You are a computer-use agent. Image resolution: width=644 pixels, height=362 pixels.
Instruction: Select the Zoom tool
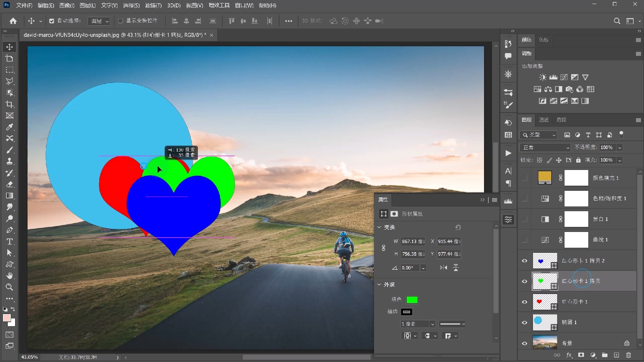(x=9, y=287)
